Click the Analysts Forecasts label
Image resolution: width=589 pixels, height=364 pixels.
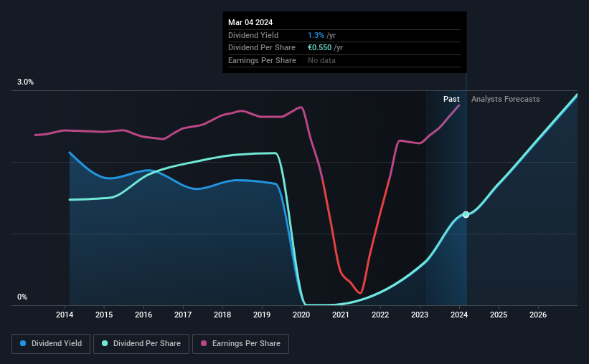[505, 99]
